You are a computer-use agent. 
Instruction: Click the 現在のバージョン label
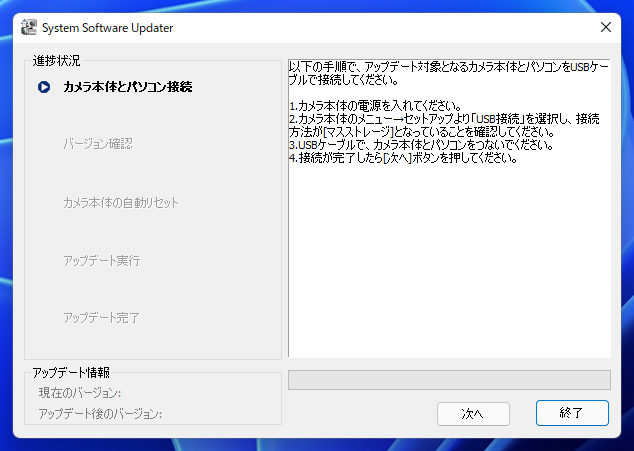coord(80,393)
